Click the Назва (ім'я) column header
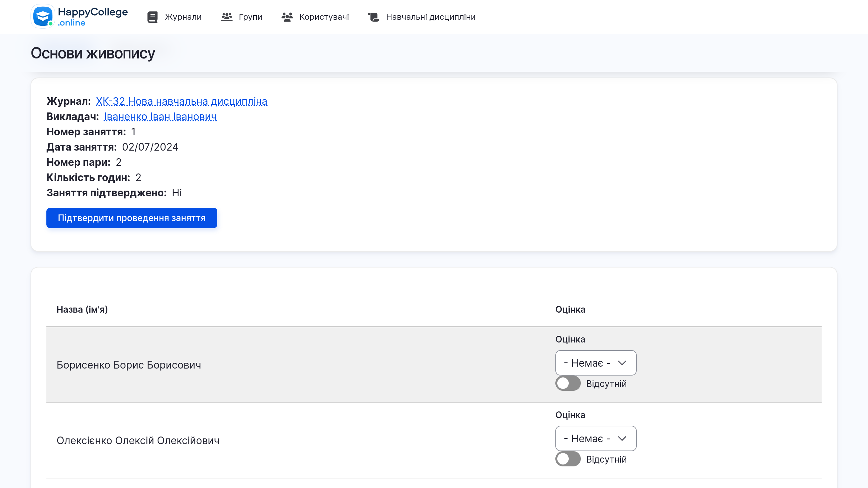868x488 pixels. pos(83,309)
